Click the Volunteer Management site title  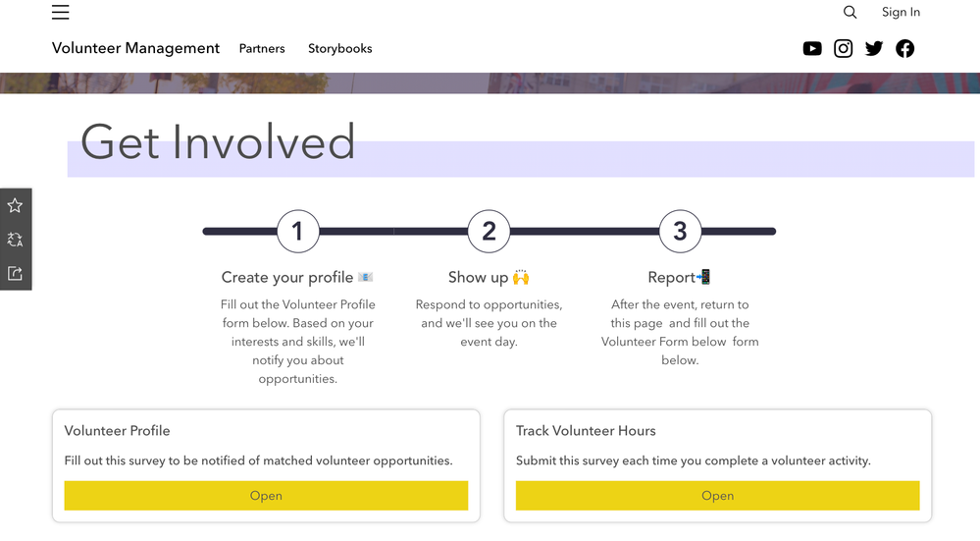pyautogui.click(x=135, y=48)
